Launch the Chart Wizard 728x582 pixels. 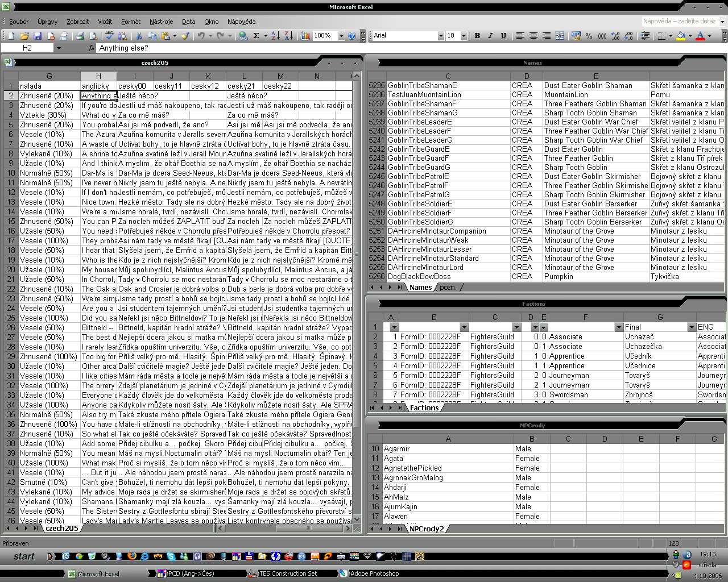(305, 36)
